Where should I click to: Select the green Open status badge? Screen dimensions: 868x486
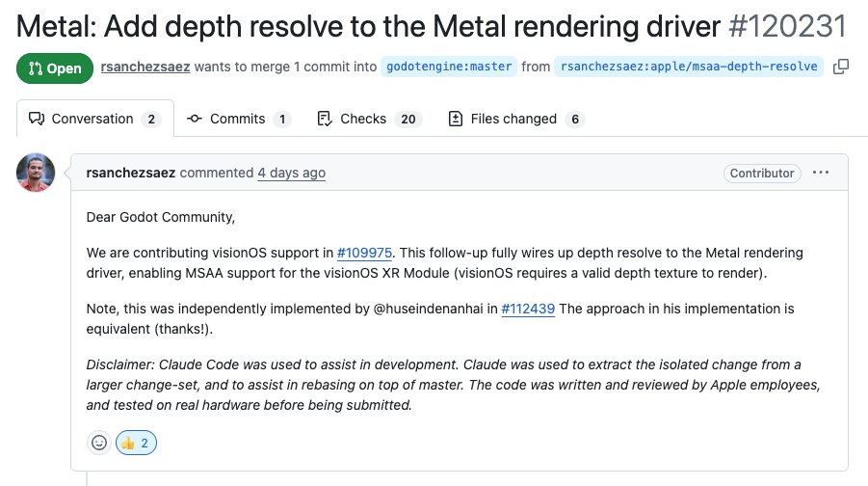(55, 68)
